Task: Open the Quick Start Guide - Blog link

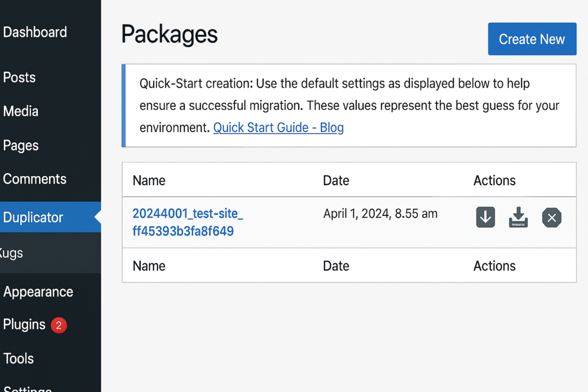Action: pos(278,127)
